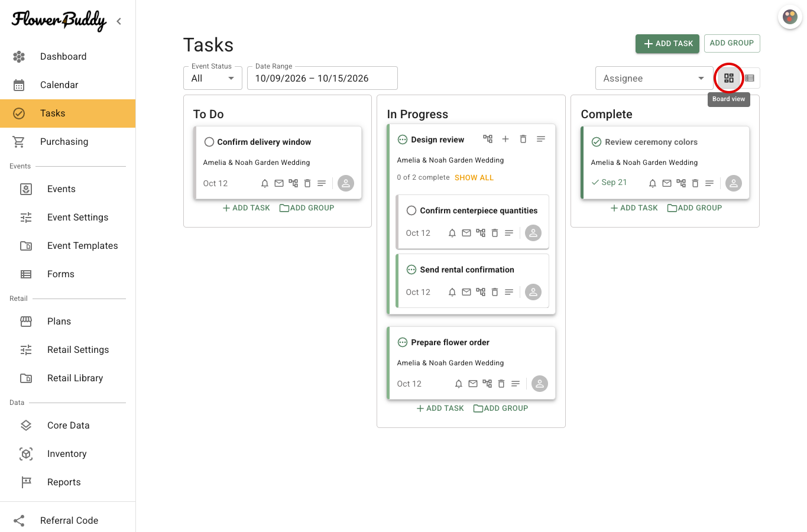807x532 pixels.
Task: Click the bell icon on Confirm delivery window
Action: (265, 183)
